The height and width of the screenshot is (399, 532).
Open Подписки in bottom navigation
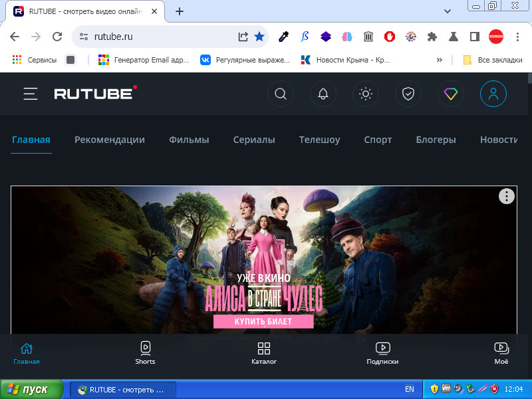pos(382,352)
